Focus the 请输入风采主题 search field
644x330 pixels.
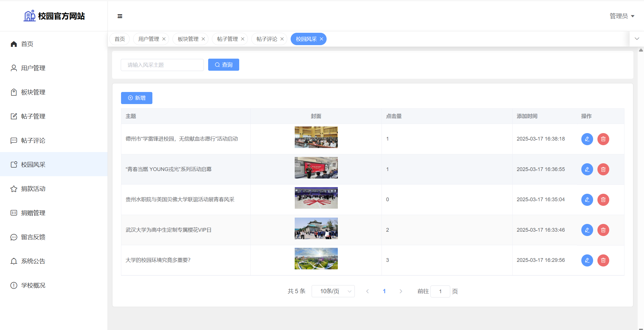pyautogui.click(x=162, y=65)
